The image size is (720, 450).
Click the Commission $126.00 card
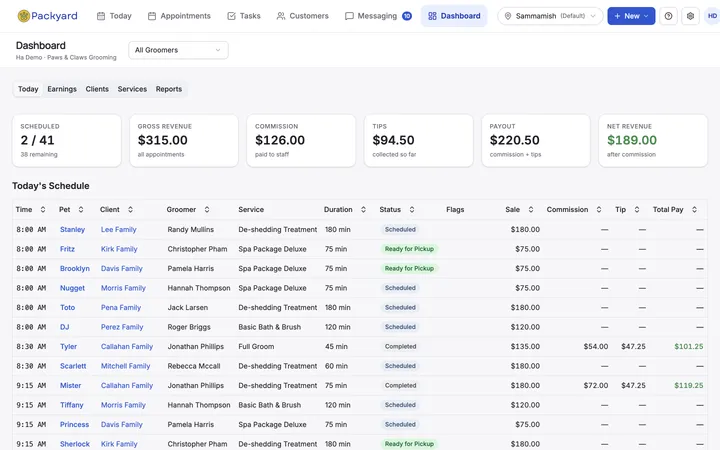[301, 141]
